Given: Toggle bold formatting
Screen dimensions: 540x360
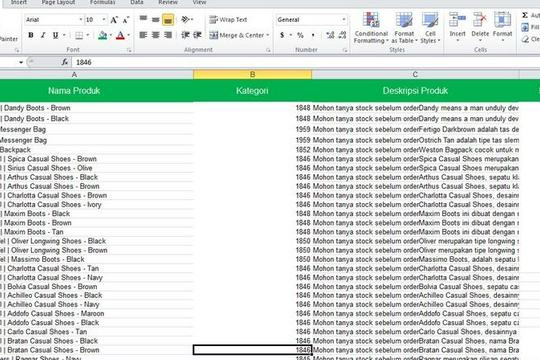Looking at the screenshot, I should coord(31,35).
